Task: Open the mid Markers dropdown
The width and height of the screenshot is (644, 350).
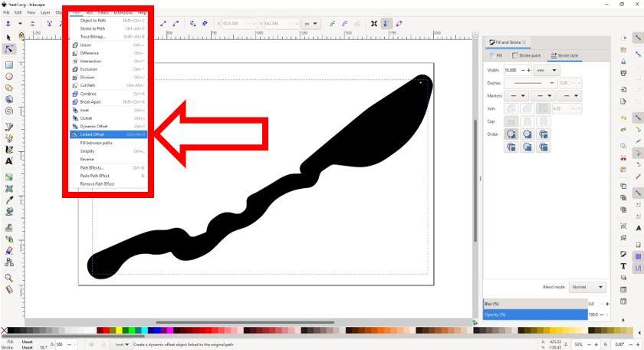Action: 543,96
